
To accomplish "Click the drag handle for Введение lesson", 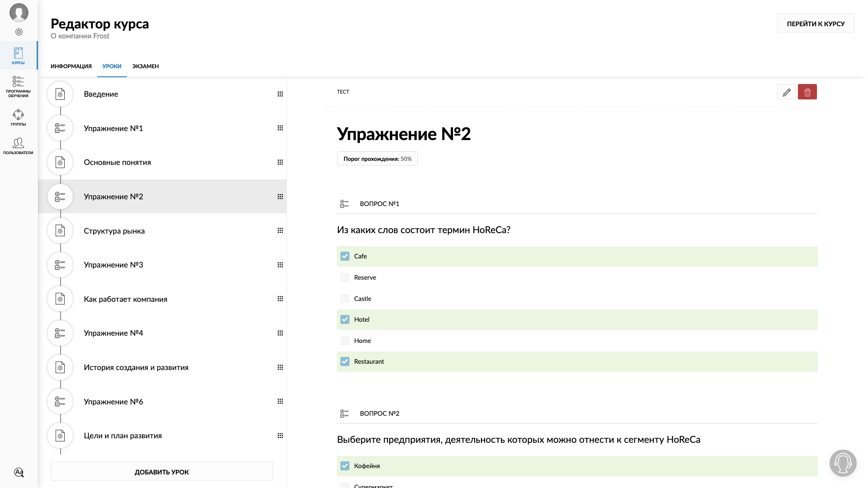I will click(x=280, y=94).
